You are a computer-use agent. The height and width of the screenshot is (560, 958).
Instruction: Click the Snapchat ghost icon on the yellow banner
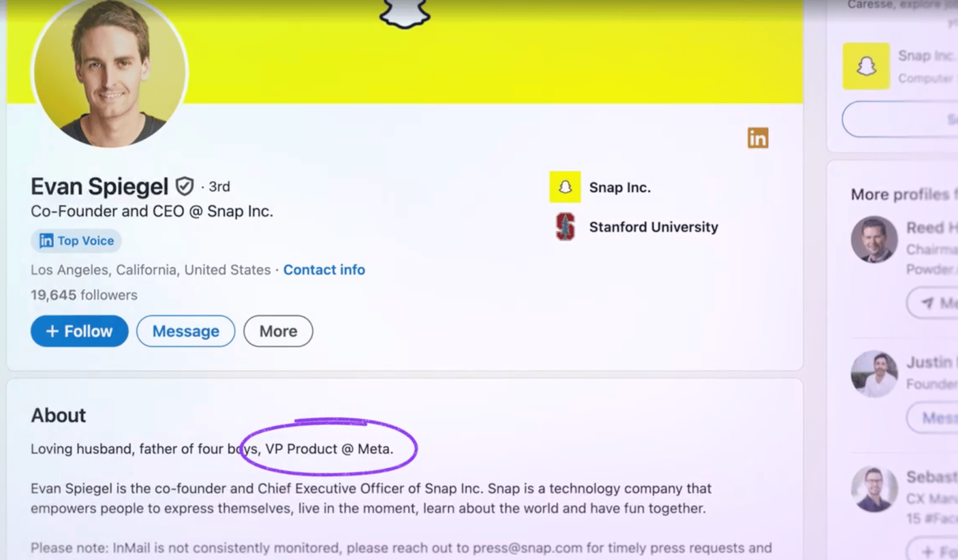(405, 13)
